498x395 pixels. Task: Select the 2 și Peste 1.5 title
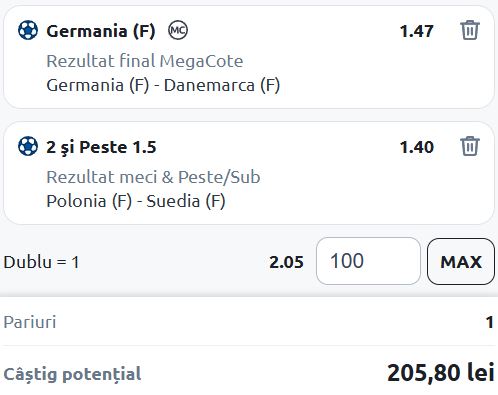tap(101, 147)
